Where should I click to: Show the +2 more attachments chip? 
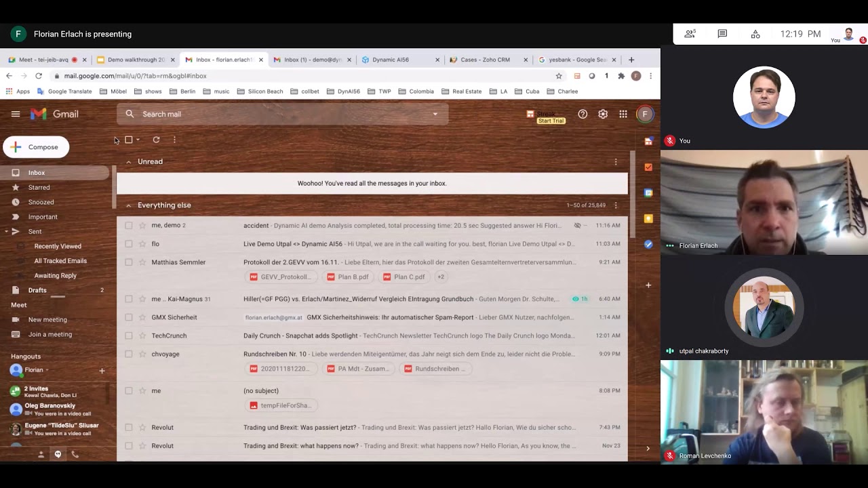(x=440, y=277)
